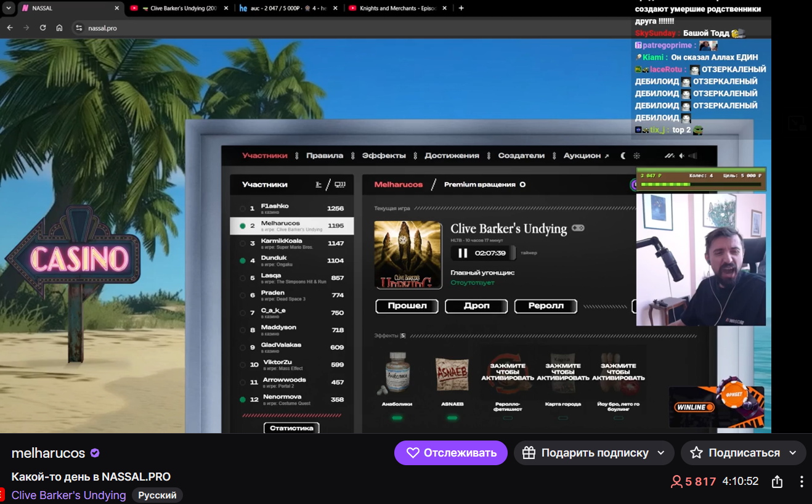
Task: Open the Правила nav tab
Action: point(325,156)
